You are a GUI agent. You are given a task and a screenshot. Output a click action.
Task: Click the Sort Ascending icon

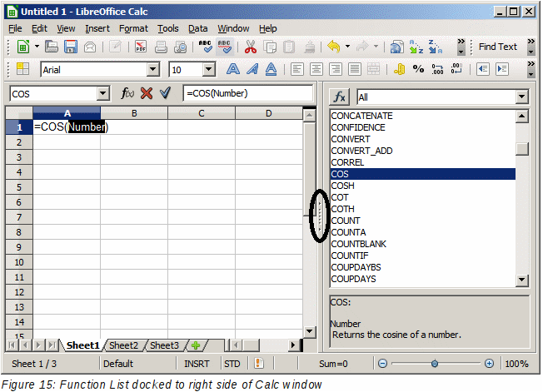pyautogui.click(x=416, y=47)
